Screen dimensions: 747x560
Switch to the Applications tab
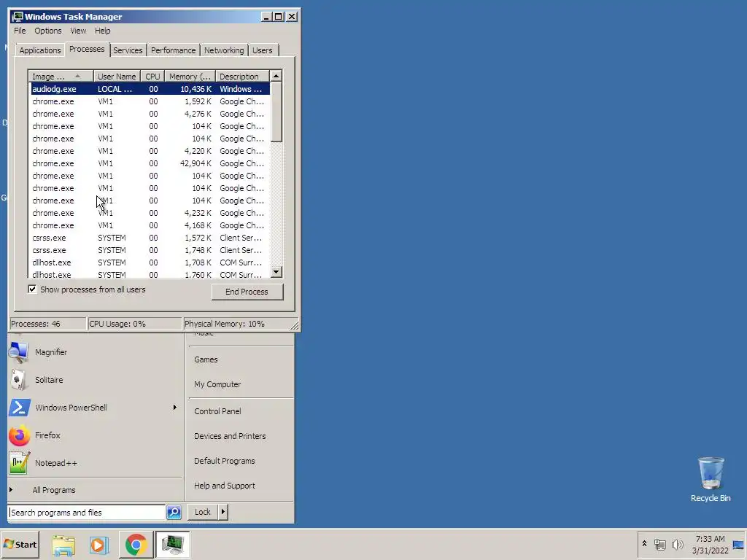(40, 50)
